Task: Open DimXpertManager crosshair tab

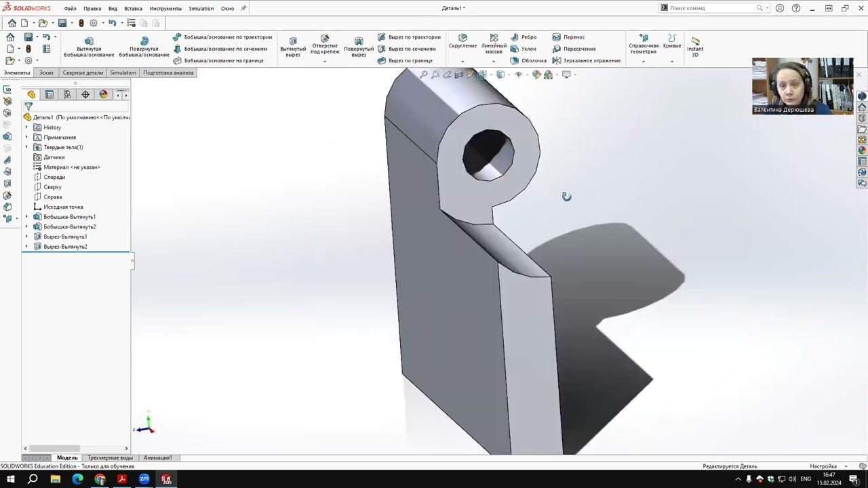Action: [85, 94]
